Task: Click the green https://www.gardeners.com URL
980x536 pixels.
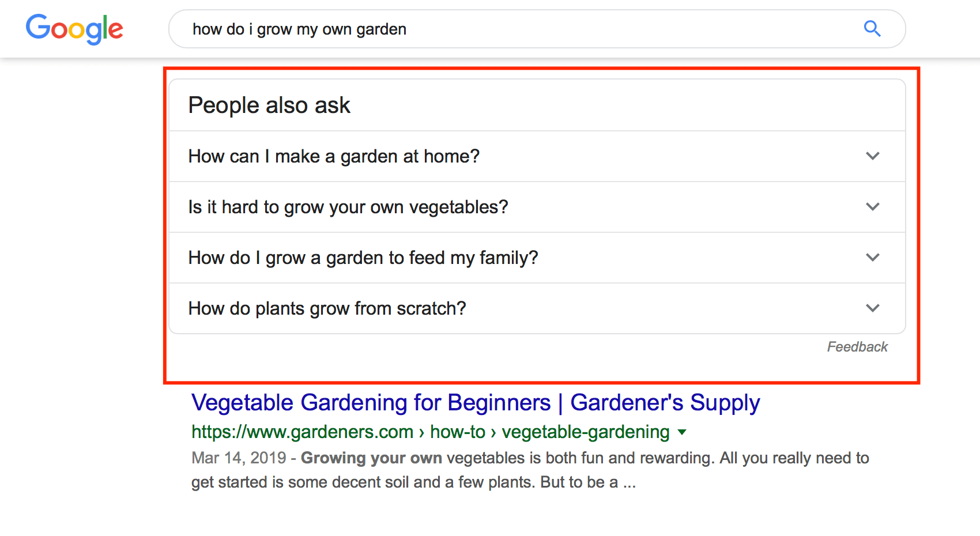Action: pyautogui.click(x=302, y=432)
